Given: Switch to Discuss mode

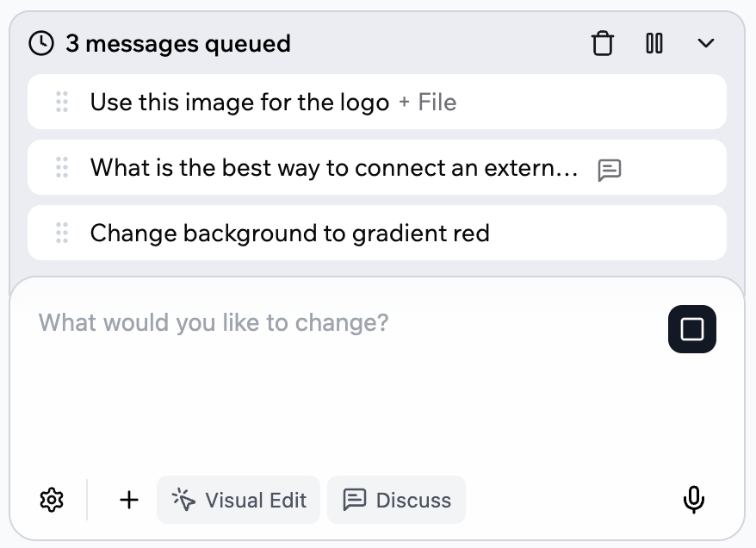Looking at the screenshot, I should (x=396, y=500).
